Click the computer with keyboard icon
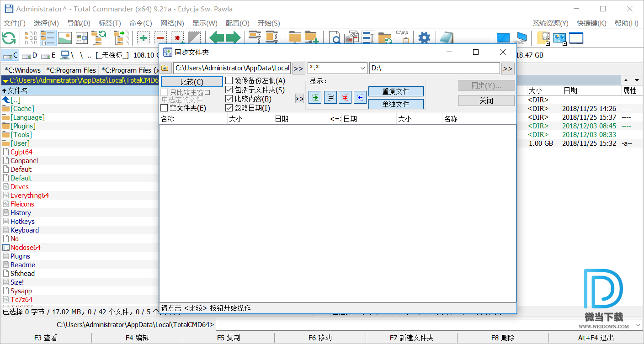The width and height of the screenshot is (644, 344). point(520,38)
